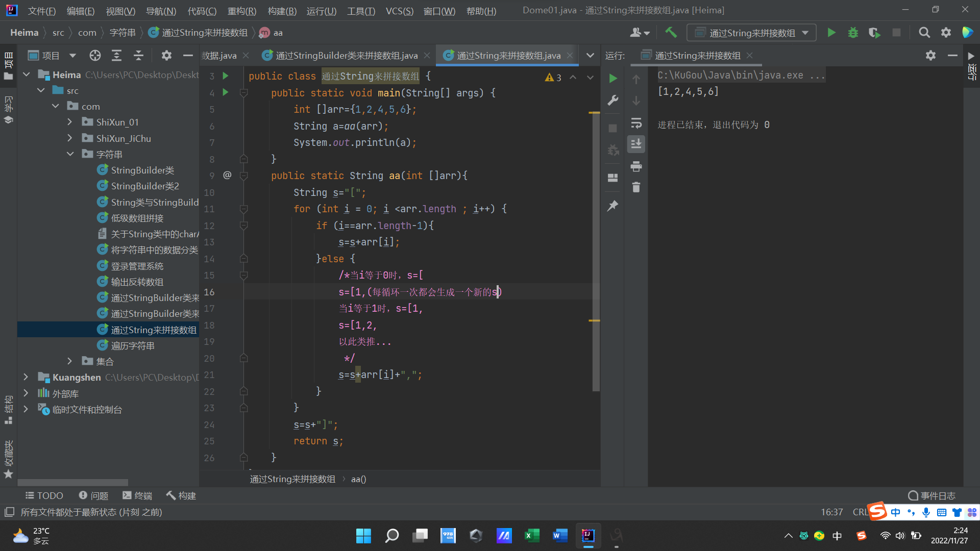Toggle Chinese input mode in tray
Image resolution: width=980 pixels, height=551 pixels.
tap(837, 536)
